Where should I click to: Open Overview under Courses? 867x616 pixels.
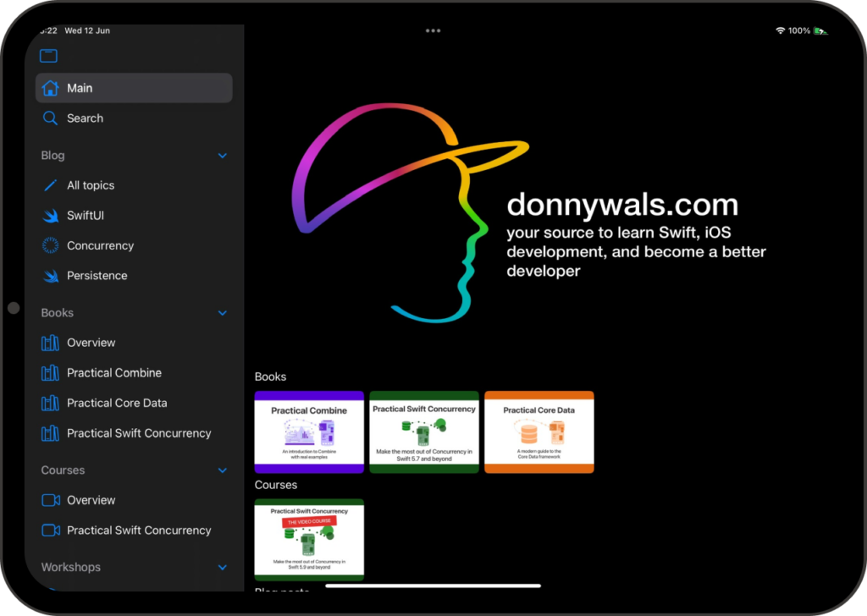point(134,500)
